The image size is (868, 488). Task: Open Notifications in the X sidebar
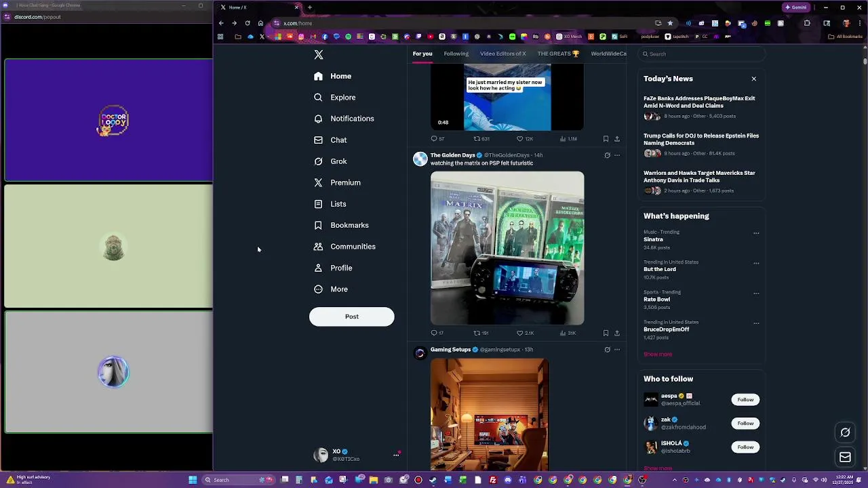[x=344, y=119]
